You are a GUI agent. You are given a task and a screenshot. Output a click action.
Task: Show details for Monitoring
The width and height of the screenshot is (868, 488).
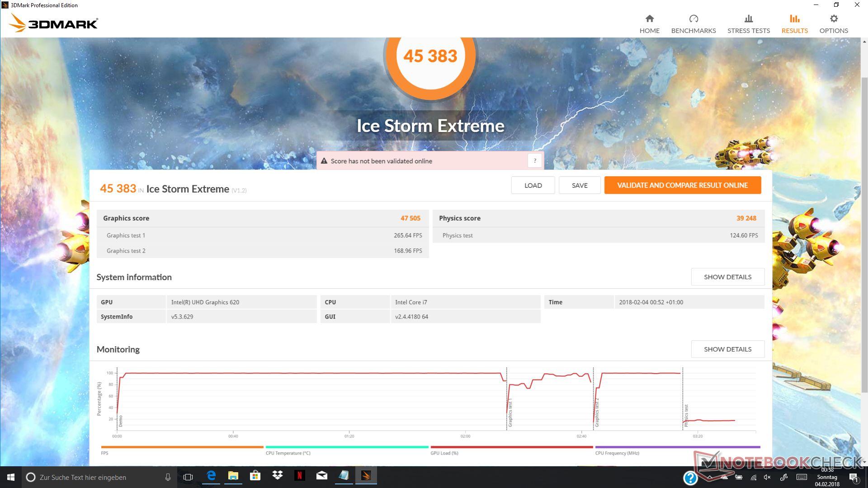(x=728, y=349)
